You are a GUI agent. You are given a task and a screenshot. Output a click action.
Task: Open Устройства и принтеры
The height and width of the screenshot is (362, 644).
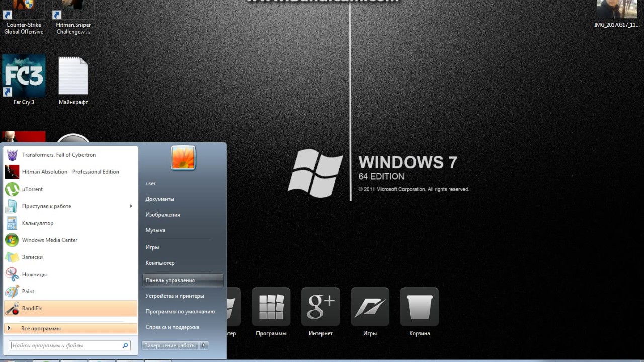pos(175,296)
